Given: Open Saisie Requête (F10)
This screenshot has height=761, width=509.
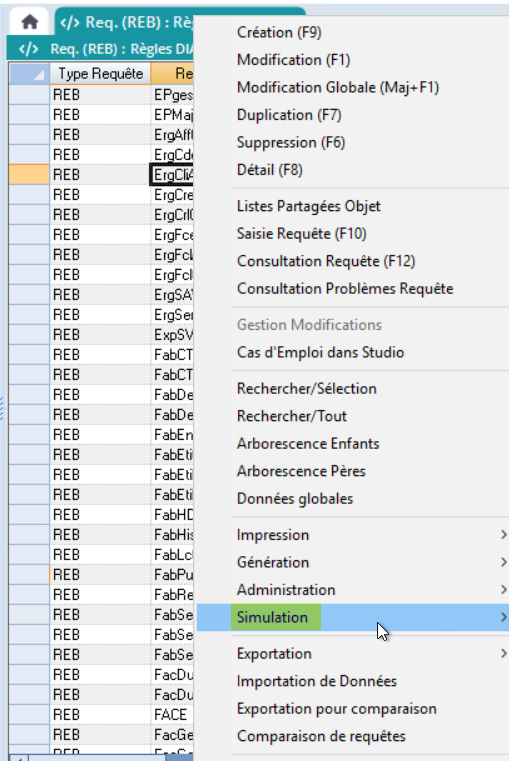Looking at the screenshot, I should 301,234.
